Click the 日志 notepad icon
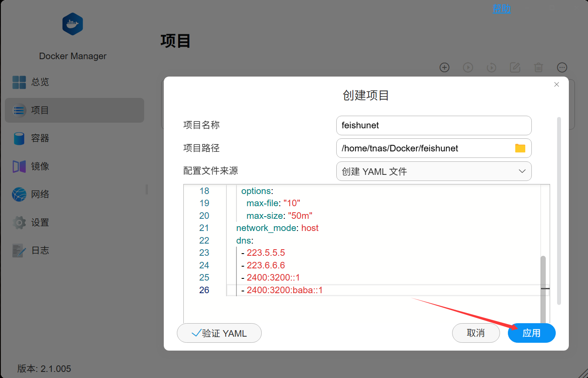Screen dimensions: 588x378 (x=19, y=251)
